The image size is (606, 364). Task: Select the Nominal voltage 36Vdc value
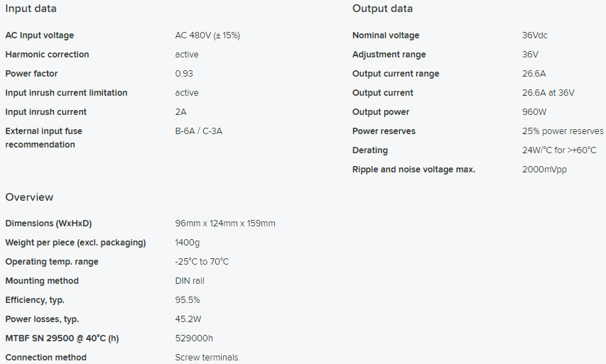[x=535, y=35]
